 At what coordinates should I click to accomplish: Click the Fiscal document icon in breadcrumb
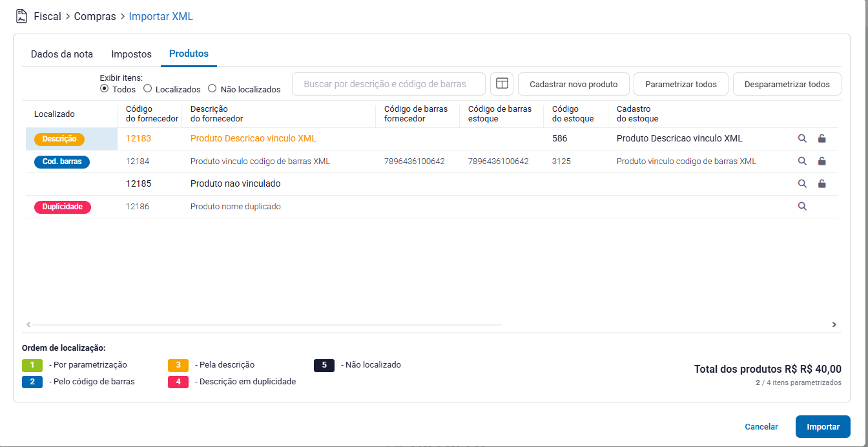(22, 16)
